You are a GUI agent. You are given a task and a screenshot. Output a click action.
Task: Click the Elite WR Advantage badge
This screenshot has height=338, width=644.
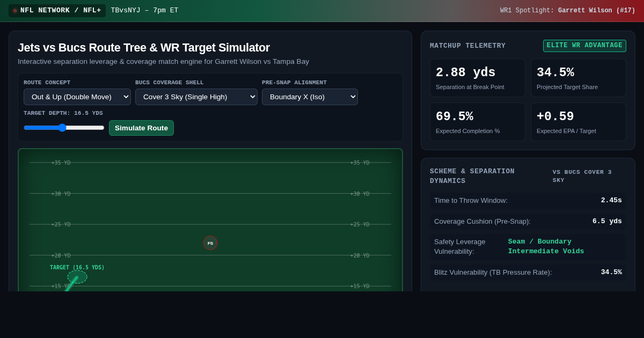click(584, 46)
